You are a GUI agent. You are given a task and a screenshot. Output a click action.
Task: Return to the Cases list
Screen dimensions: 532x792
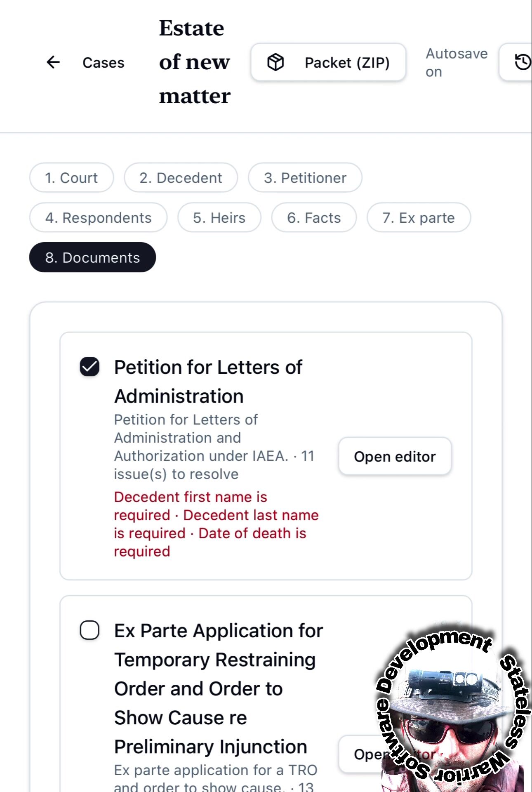point(103,62)
